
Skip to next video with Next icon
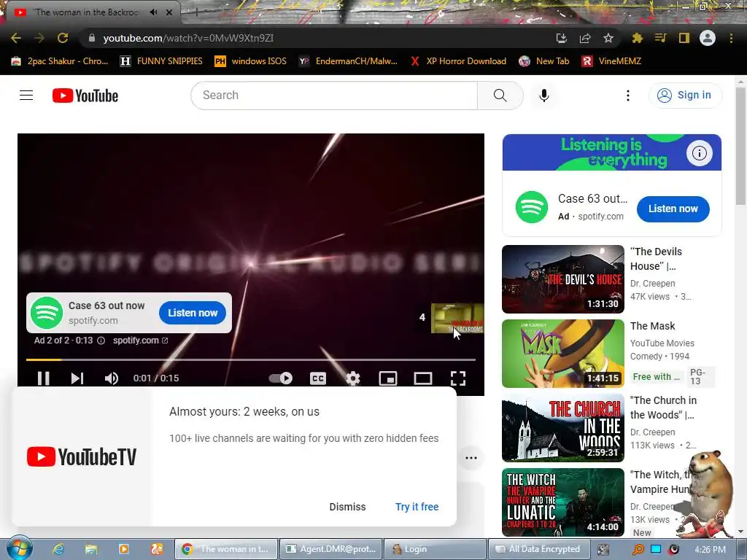[x=77, y=378]
